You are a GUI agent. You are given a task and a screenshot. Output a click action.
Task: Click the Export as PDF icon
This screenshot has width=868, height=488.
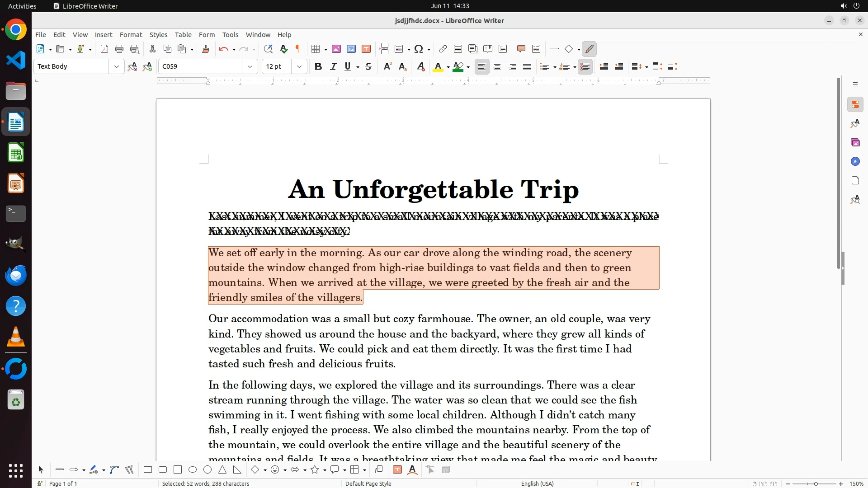[104, 49]
